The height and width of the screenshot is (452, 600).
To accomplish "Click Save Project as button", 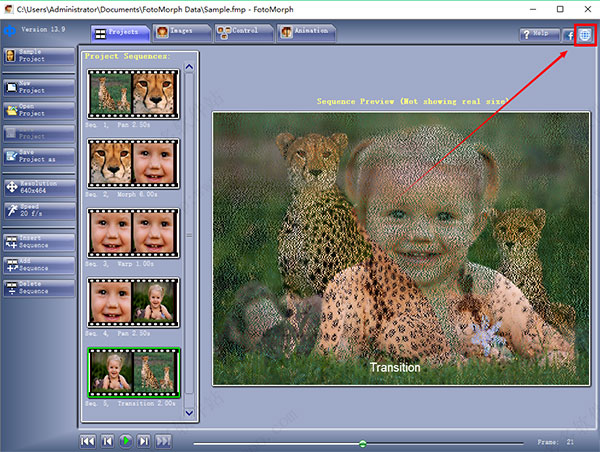I will point(39,156).
